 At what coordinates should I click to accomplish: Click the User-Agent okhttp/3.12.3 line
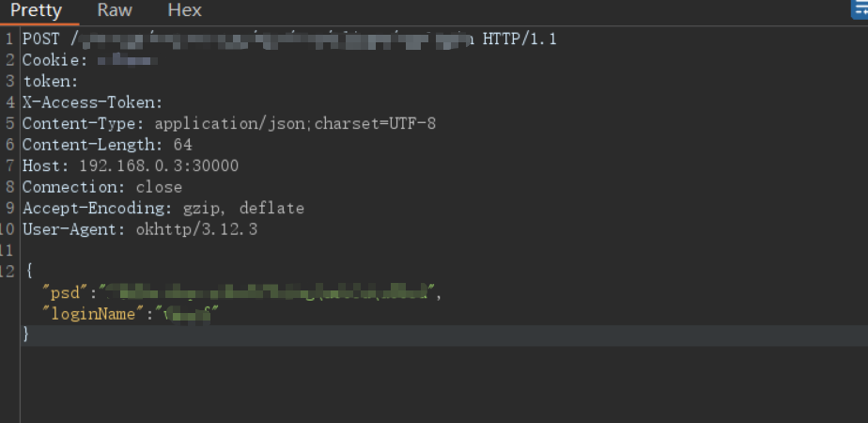tap(140, 229)
